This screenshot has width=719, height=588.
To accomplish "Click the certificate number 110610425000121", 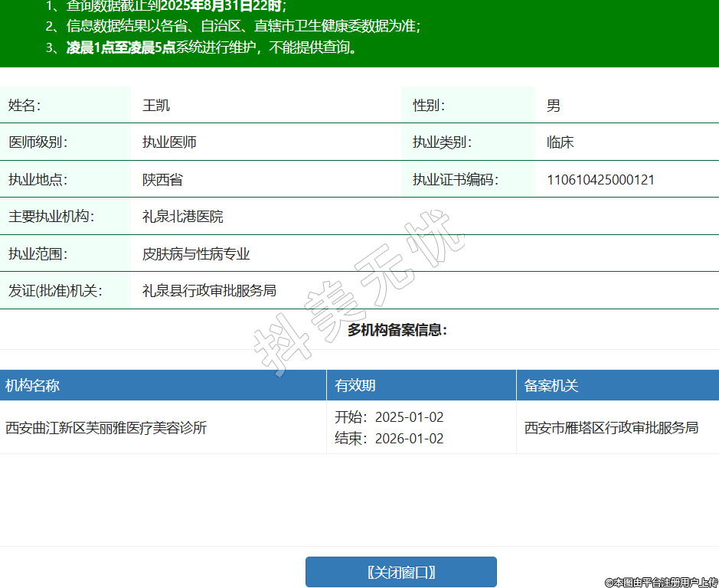I will (600, 180).
